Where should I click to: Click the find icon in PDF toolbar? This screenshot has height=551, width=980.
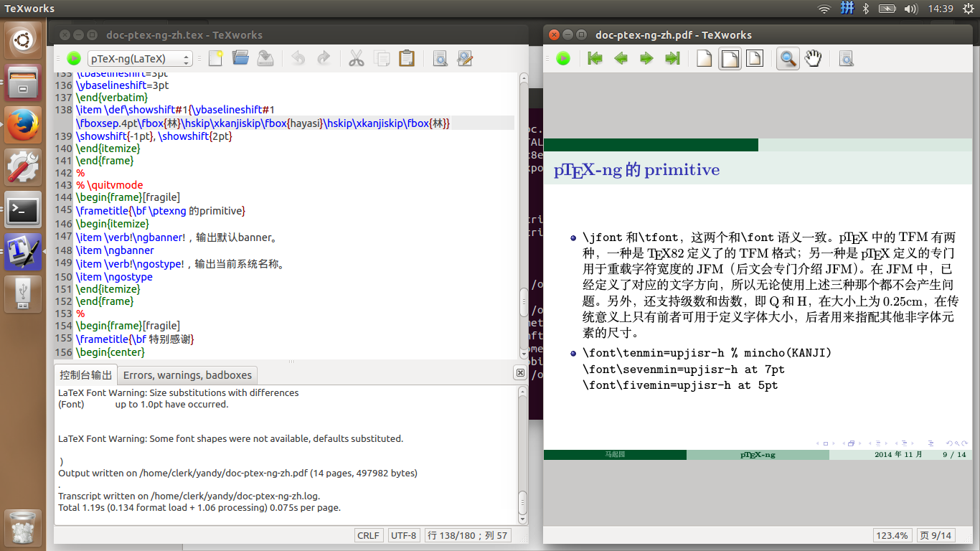pyautogui.click(x=846, y=59)
